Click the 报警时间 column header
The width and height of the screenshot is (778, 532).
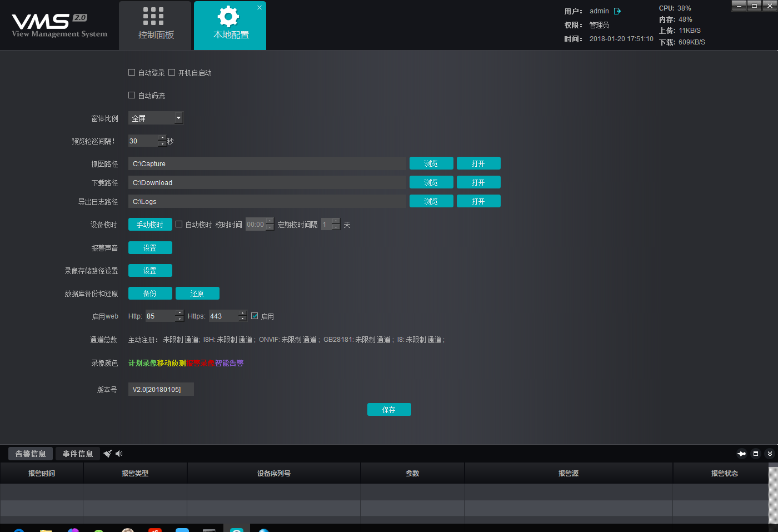click(x=42, y=474)
